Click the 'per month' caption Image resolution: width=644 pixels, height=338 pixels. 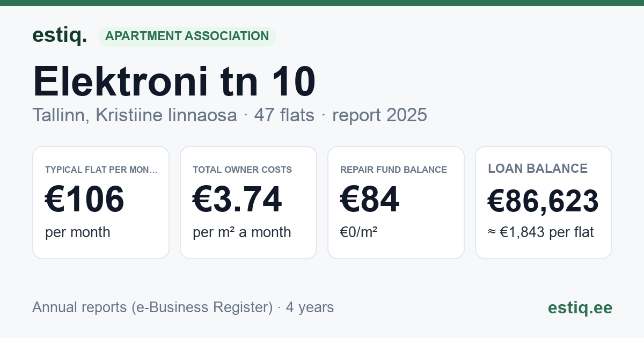78,232
